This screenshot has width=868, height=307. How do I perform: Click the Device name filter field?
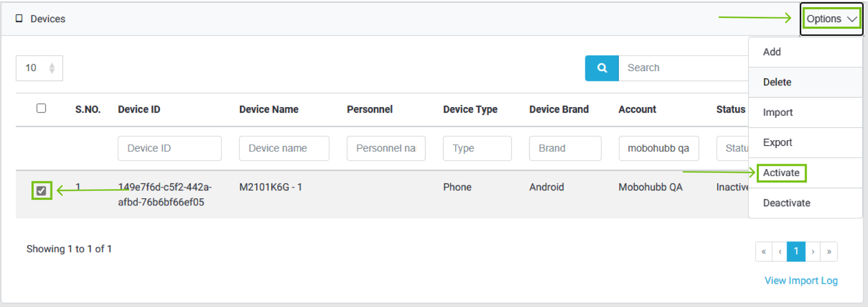(284, 148)
